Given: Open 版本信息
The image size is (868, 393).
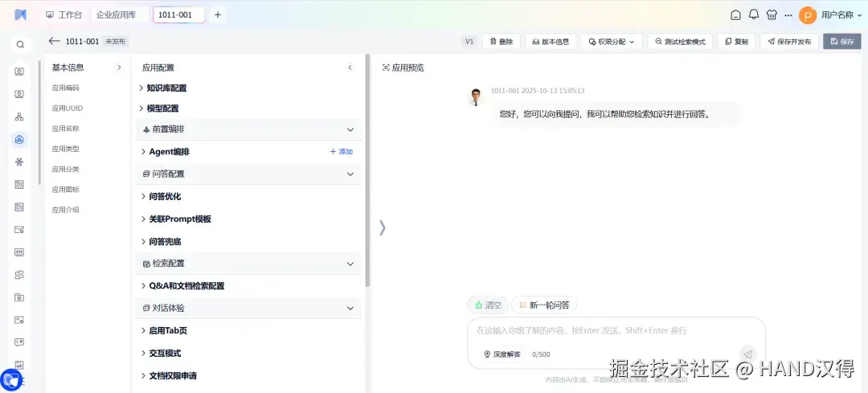Looking at the screenshot, I should click(x=551, y=42).
